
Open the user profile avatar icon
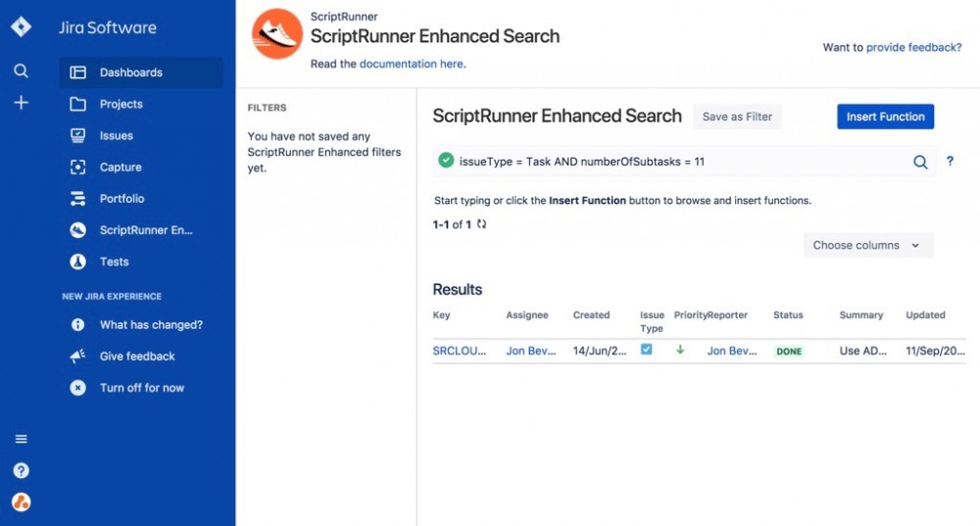21,502
